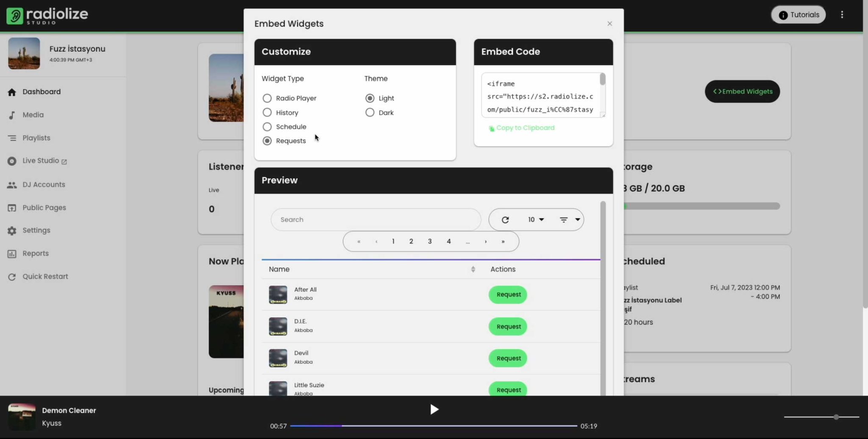Toggle the Name column sort order
Viewport: 868px width, 439px height.
coord(472,269)
